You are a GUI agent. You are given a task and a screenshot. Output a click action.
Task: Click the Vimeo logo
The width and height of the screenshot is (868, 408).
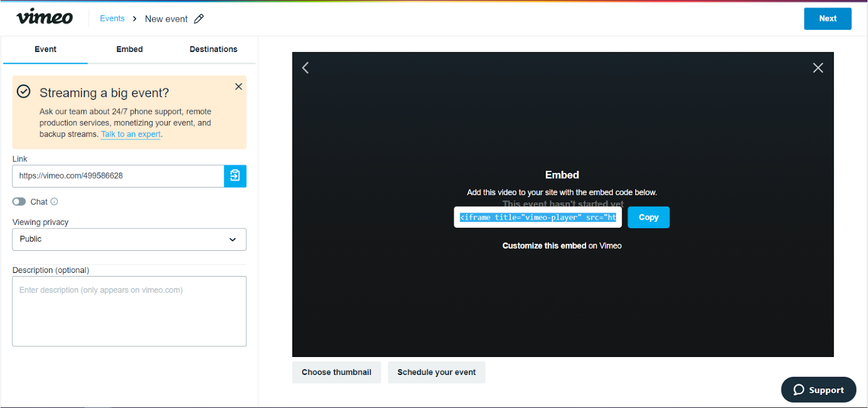44,17
